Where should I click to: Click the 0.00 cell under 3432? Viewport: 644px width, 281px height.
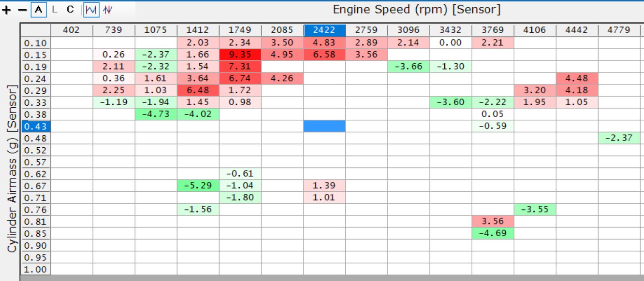click(x=451, y=43)
